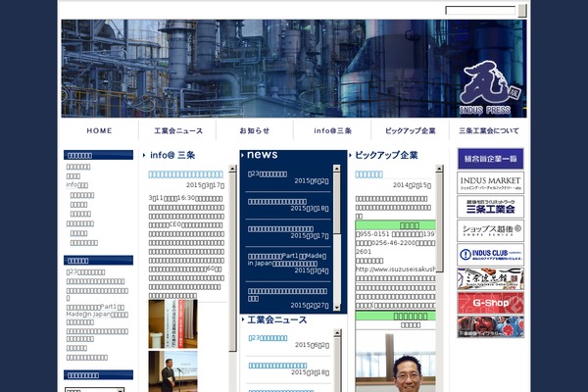Open the 工業会ニュース section heading

pyautogui.click(x=277, y=320)
